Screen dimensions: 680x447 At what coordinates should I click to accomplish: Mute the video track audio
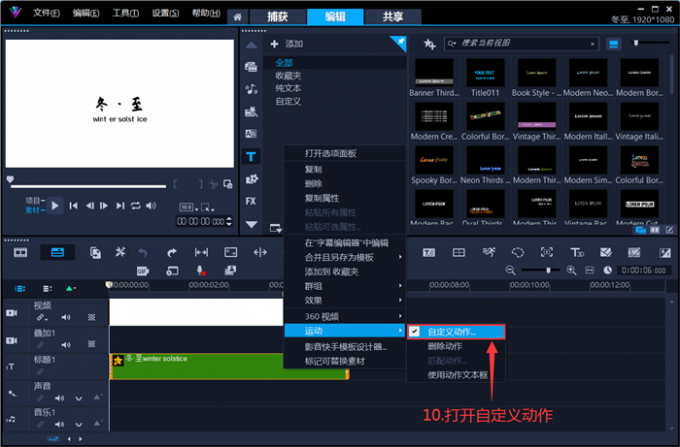[65, 317]
